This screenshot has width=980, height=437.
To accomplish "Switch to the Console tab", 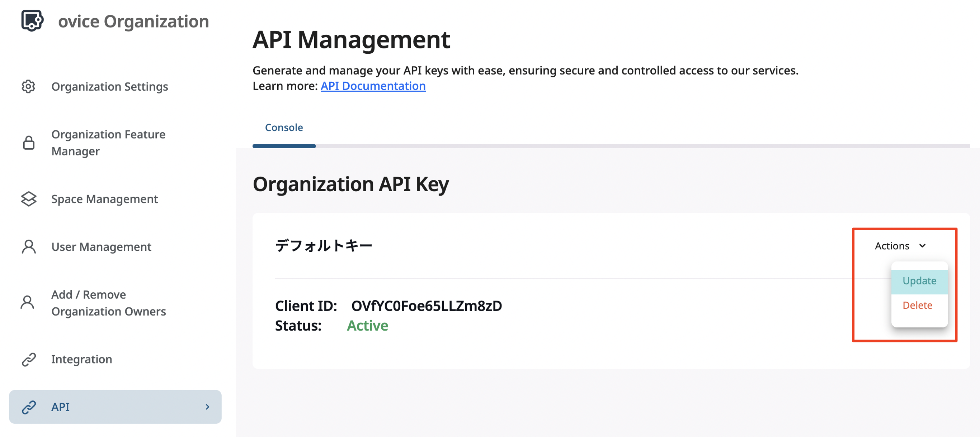I will (x=284, y=128).
